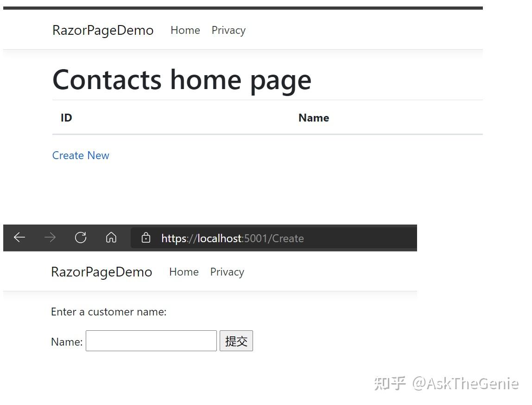
Task: Click inside the Name input field
Action: pyautogui.click(x=151, y=341)
